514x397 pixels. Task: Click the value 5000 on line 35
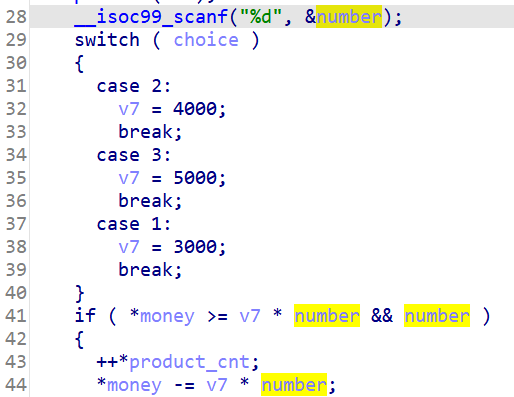(x=195, y=178)
